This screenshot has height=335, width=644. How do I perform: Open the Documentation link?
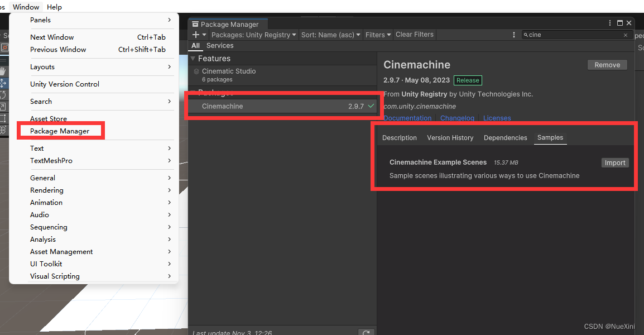407,118
